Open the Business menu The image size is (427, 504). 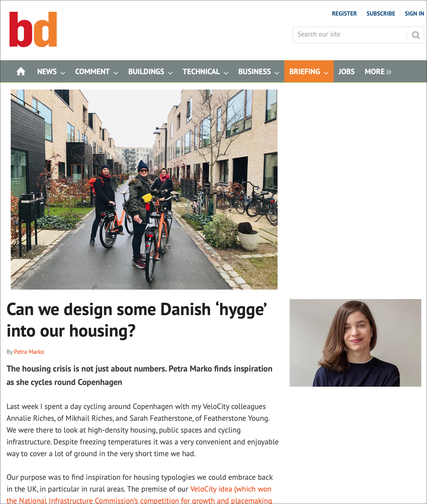click(x=259, y=72)
